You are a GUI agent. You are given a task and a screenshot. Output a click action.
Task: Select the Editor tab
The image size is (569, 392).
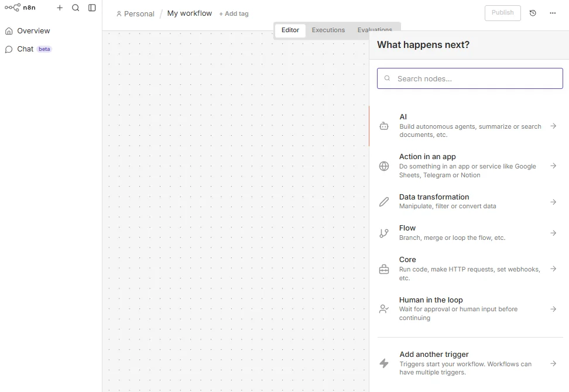[290, 30]
